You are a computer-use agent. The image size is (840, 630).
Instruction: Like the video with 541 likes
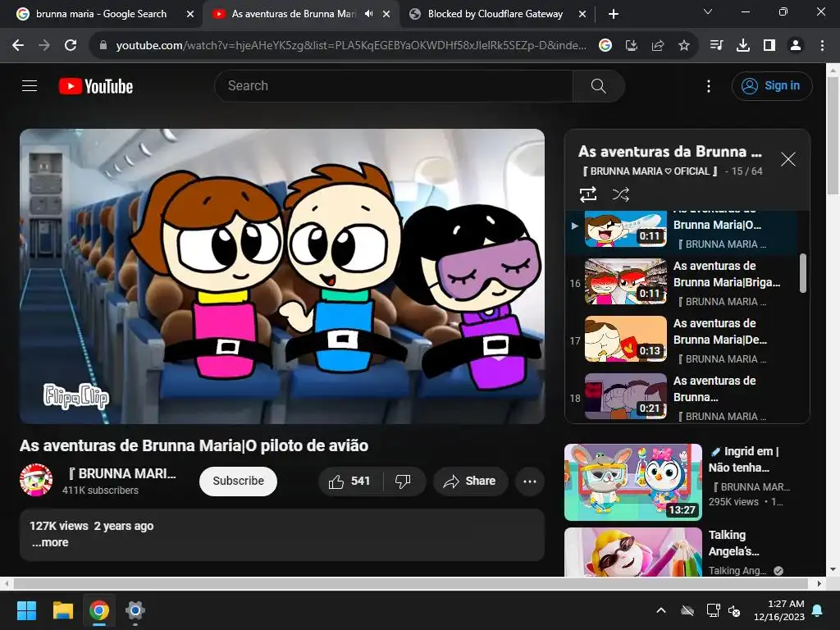click(349, 481)
